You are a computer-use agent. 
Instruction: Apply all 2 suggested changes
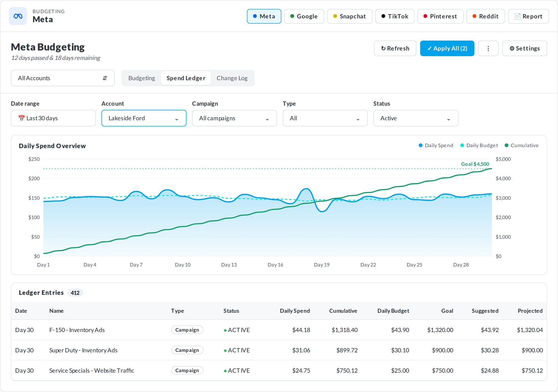tap(447, 48)
